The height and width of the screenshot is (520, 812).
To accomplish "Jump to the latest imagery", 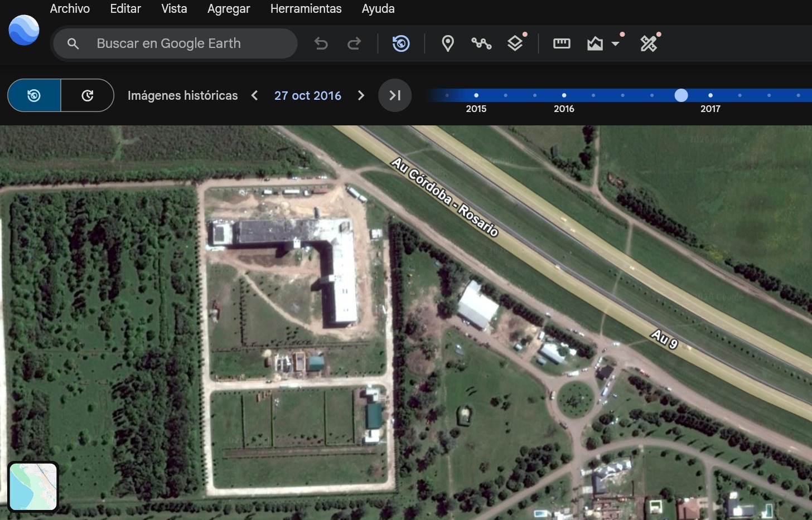I will coord(395,95).
